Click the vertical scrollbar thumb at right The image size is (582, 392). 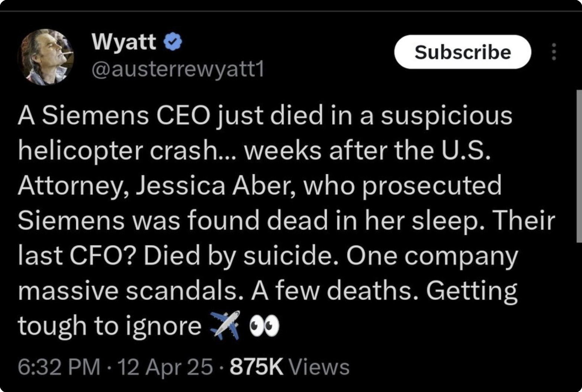[x=579, y=165]
